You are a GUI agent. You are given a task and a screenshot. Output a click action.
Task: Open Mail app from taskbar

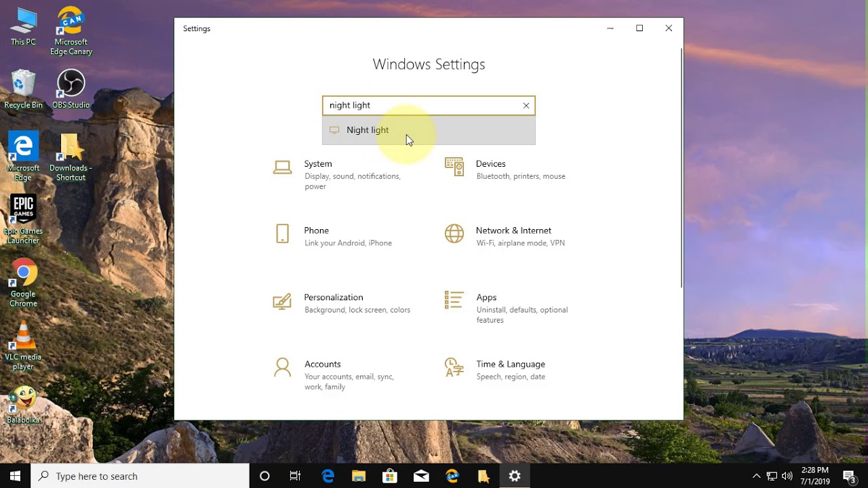coord(421,476)
